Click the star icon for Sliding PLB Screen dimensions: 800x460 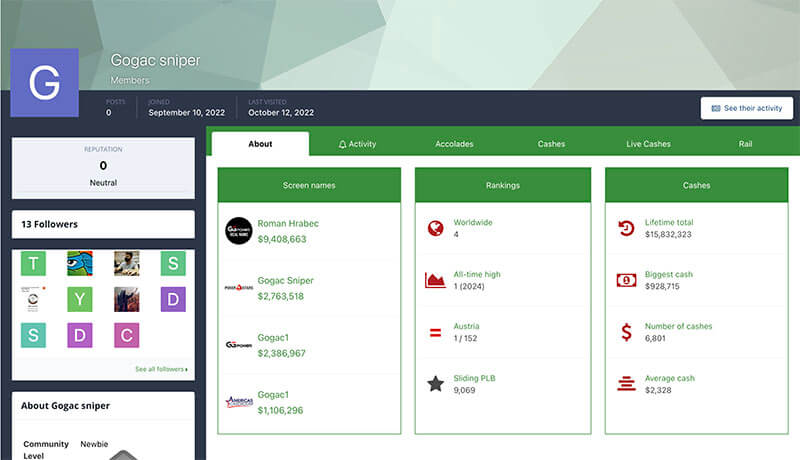click(x=435, y=384)
